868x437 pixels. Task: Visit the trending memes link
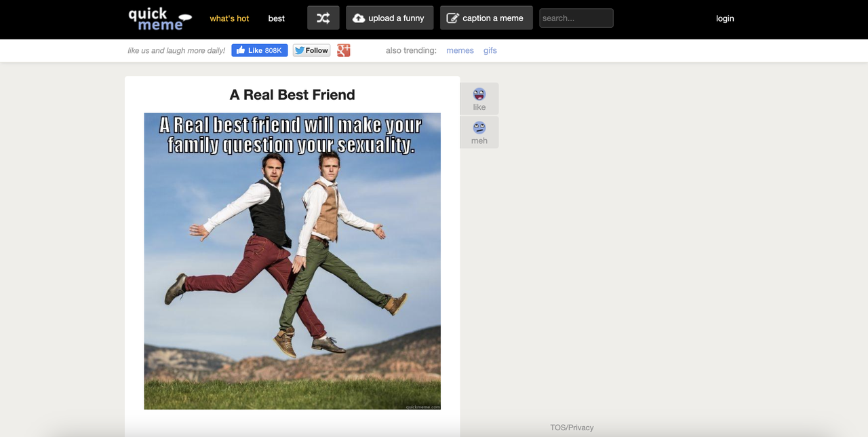coord(460,50)
